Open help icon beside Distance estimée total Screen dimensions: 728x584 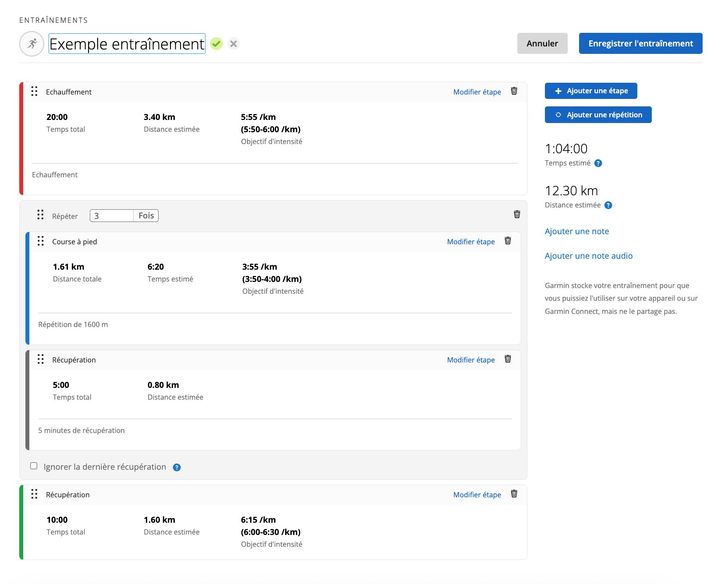608,205
